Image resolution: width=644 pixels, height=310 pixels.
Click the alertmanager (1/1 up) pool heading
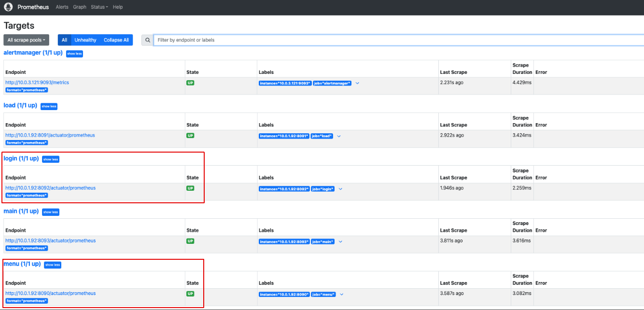(33, 53)
